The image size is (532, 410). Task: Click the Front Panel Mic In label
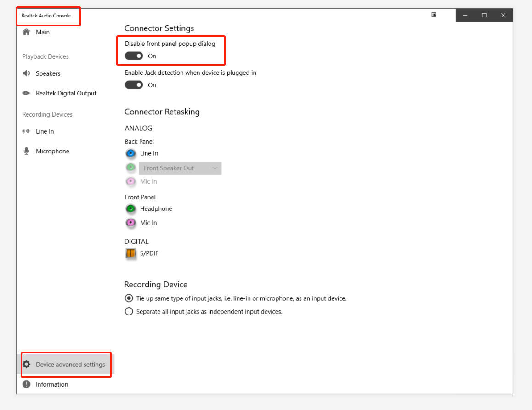tap(148, 223)
